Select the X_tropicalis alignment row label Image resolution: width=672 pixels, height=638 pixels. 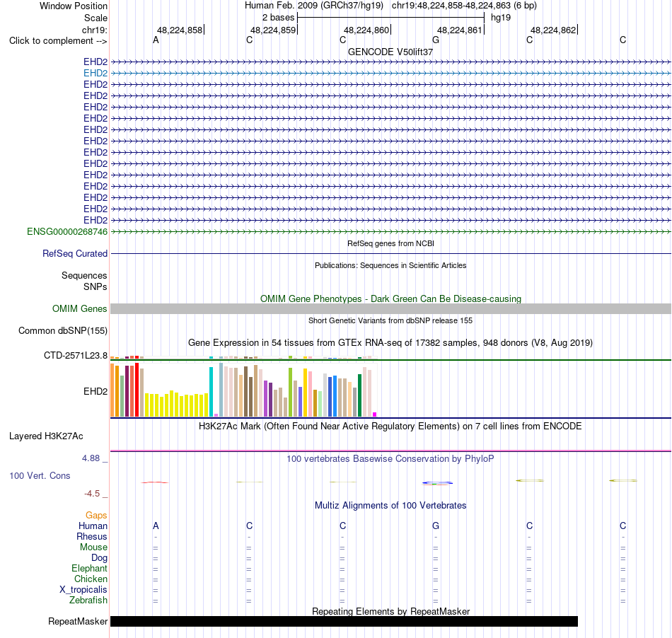83,590
